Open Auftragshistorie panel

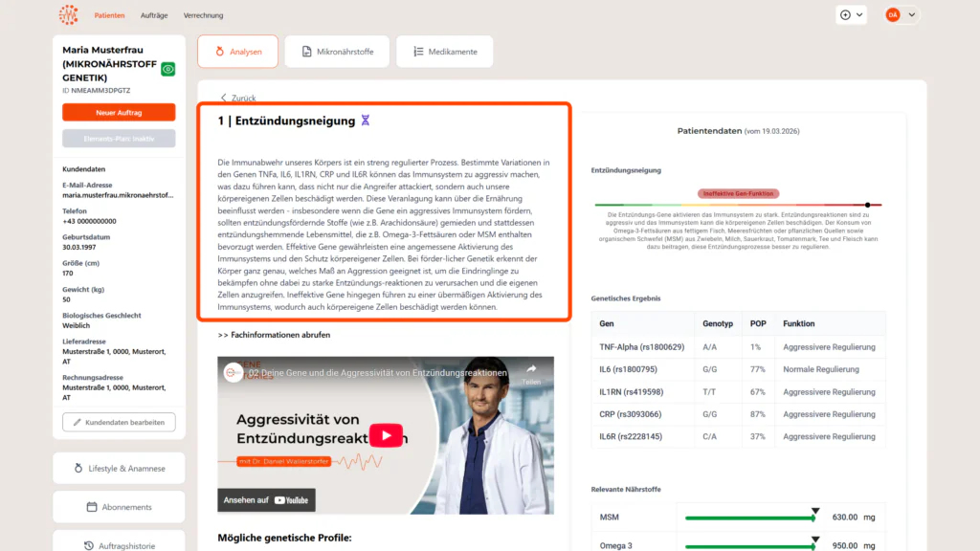click(x=119, y=545)
